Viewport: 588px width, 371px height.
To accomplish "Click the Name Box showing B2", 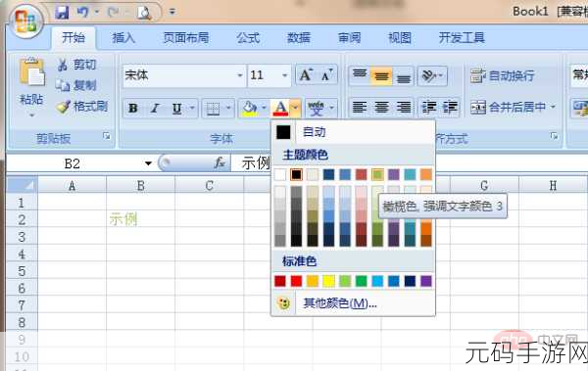I will (73, 163).
